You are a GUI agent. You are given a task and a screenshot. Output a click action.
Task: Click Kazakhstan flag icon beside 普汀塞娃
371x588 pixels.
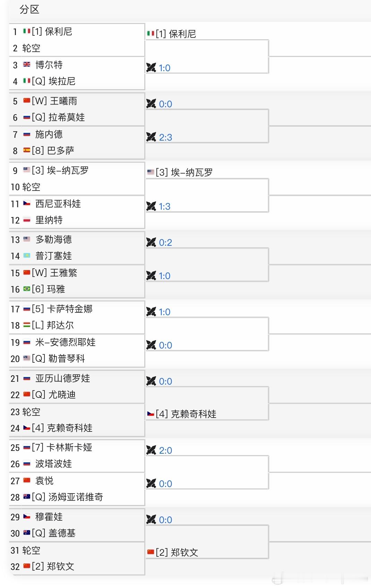(27, 256)
